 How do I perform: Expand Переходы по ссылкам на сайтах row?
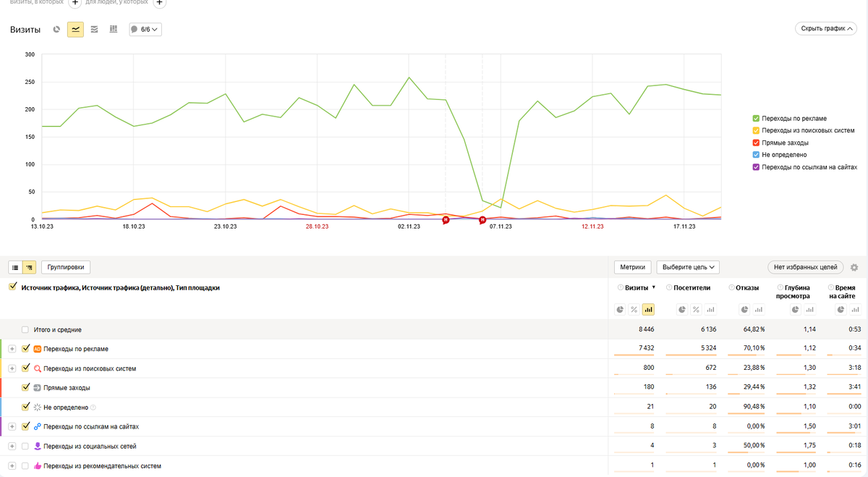tap(12, 427)
